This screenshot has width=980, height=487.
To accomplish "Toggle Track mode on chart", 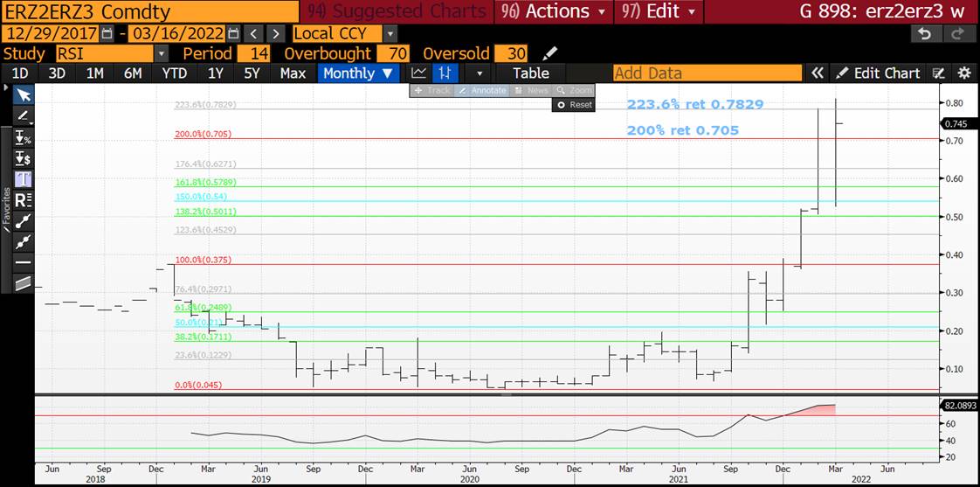I will tap(431, 90).
